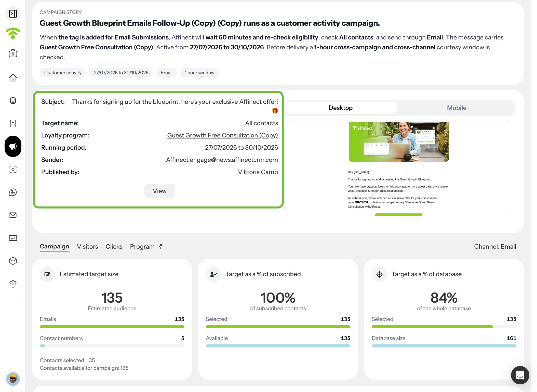Click the Estimated target size card icon
Image resolution: width=537 pixels, height=392 pixels.
pos(47,274)
